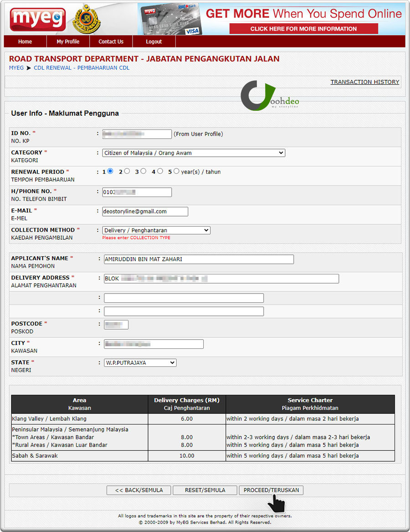Follow the MYEG breadcrumb link
This screenshot has height=532, width=410.
pyautogui.click(x=16, y=68)
